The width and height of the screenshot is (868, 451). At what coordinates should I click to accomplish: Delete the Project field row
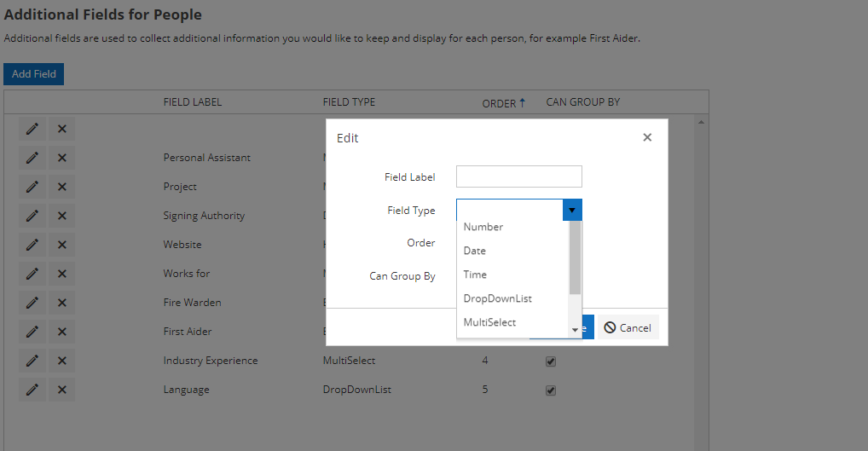coord(61,187)
